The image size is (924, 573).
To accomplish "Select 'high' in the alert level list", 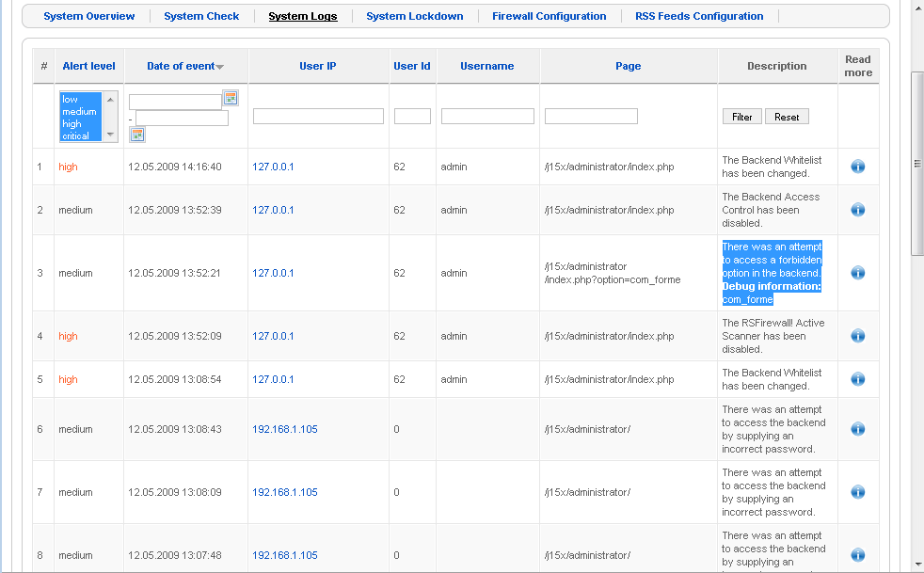I will click(81, 124).
